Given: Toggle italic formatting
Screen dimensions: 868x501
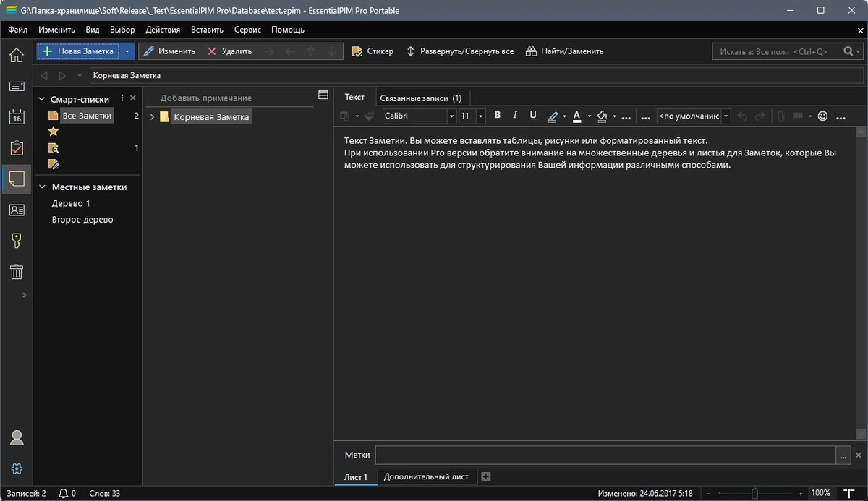Looking at the screenshot, I should pyautogui.click(x=515, y=116).
